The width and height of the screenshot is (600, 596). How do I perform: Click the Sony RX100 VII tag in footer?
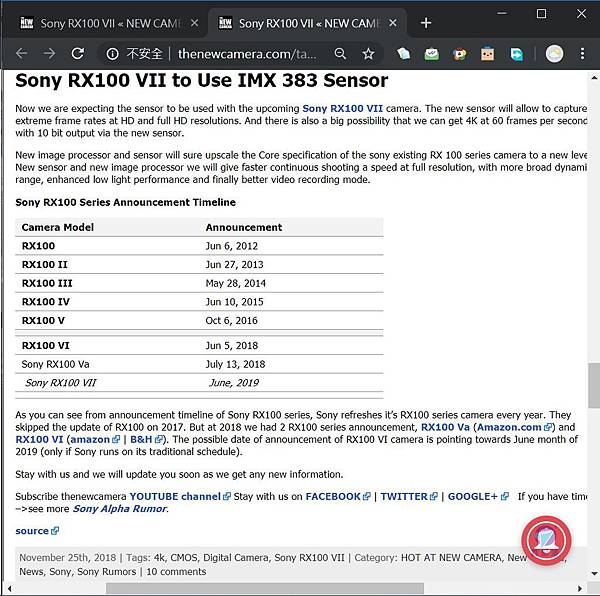click(309, 557)
